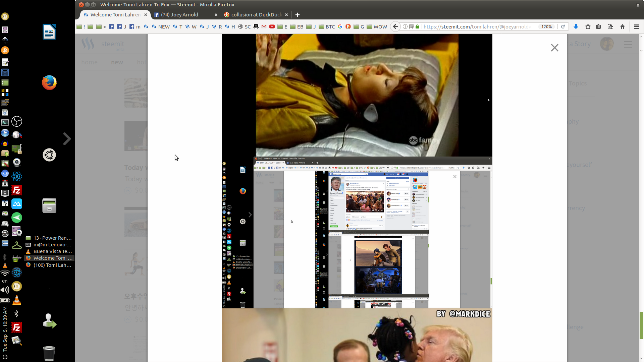Screen dimensions: 644x362
Task: Open a new Firefox tab
Action: pyautogui.click(x=298, y=15)
